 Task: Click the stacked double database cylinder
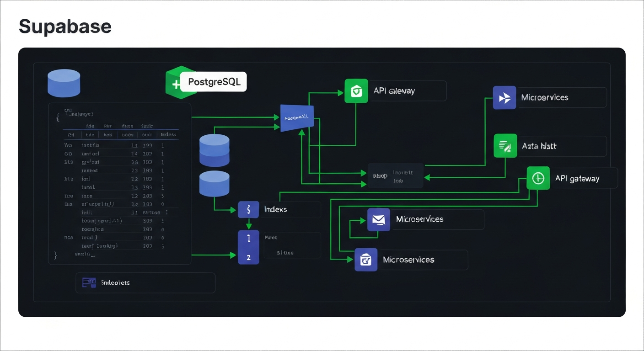click(x=215, y=150)
